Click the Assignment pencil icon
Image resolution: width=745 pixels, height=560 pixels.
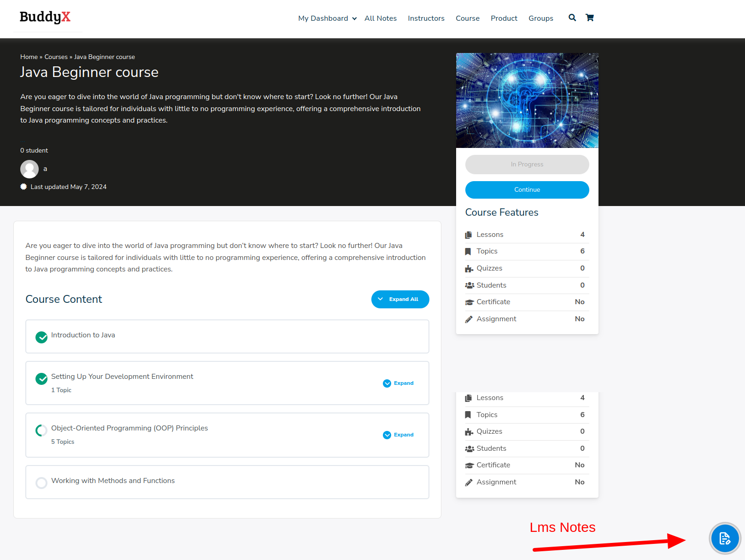[469, 319]
